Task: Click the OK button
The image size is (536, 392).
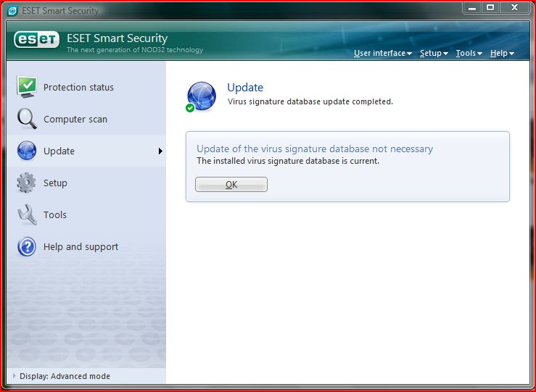Action: tap(231, 184)
